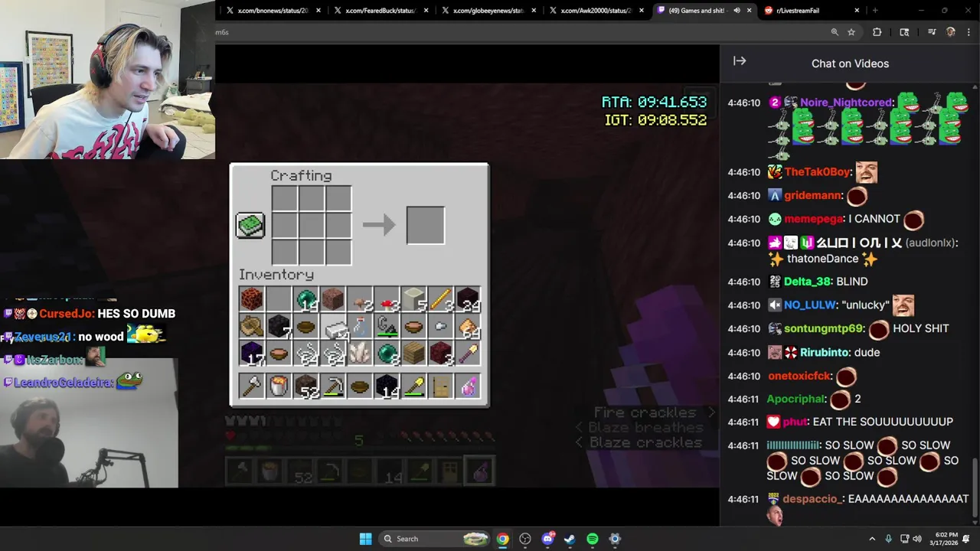This screenshot has width=980, height=551.
Task: Close the x.com/bnonews tab
Action: pos(318,11)
